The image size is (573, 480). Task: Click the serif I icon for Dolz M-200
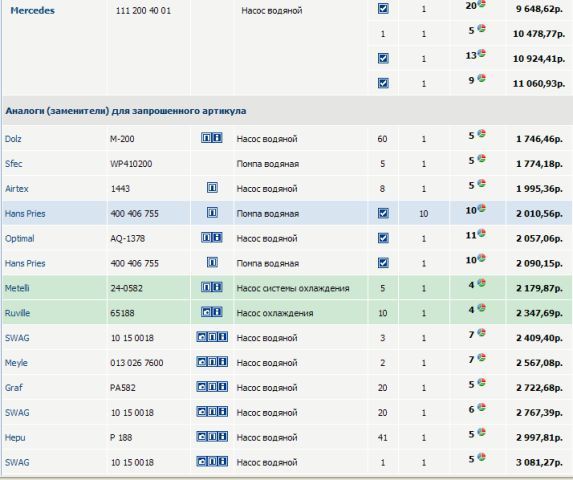click(206, 138)
